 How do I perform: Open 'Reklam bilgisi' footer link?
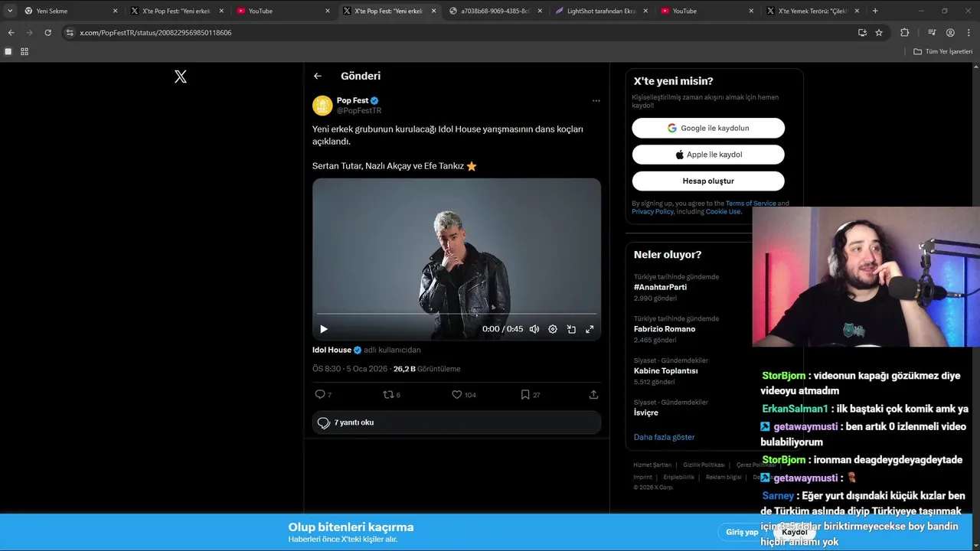(724, 477)
